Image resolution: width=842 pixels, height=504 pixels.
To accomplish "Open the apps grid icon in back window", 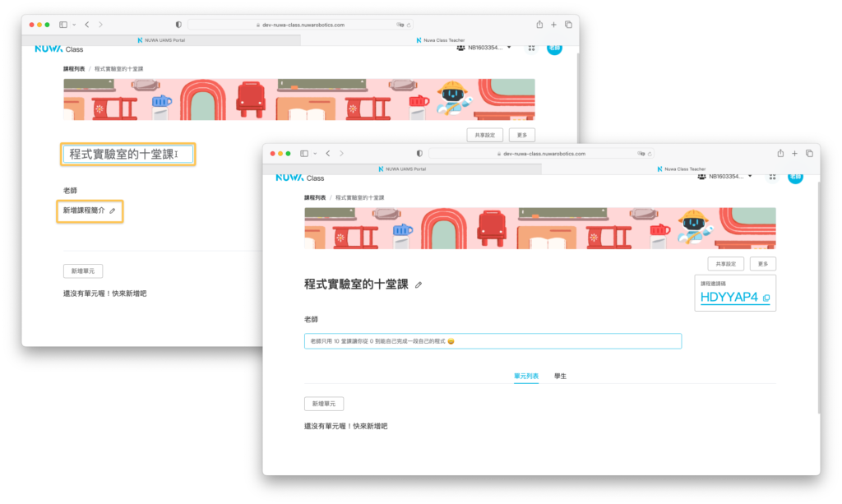I will point(531,48).
